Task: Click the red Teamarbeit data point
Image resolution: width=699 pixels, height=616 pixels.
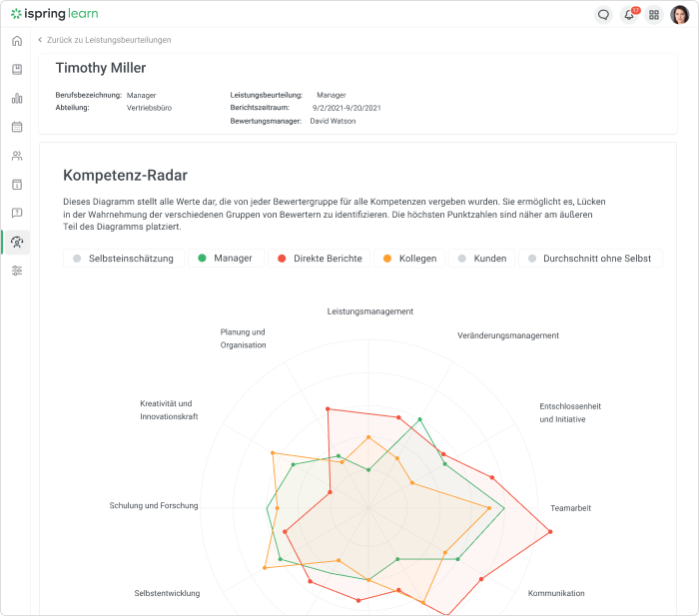Action: 550,531
